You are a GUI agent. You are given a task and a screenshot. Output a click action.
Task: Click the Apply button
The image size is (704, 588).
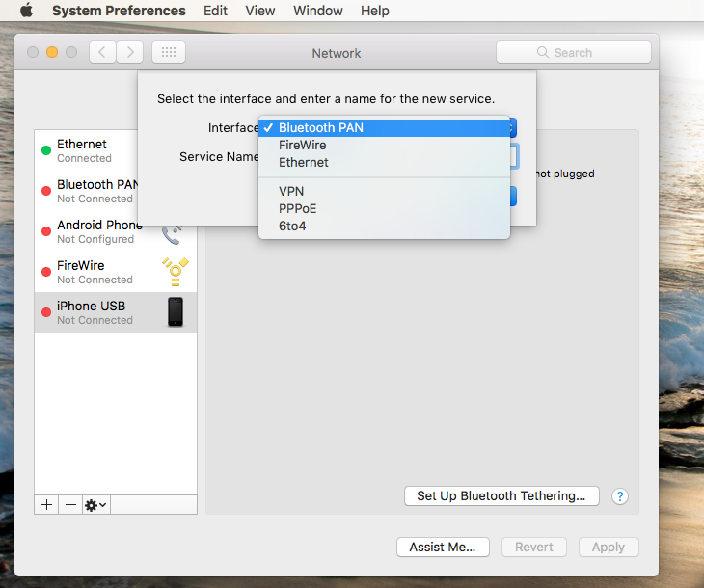click(609, 548)
